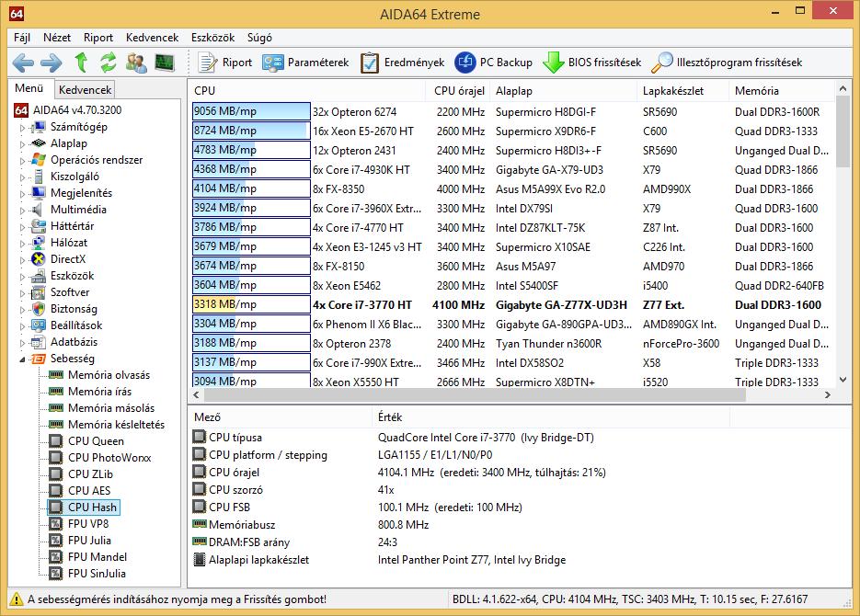Select the CPU Queen benchmark
Image resolution: width=860 pixels, height=616 pixels.
(96, 441)
